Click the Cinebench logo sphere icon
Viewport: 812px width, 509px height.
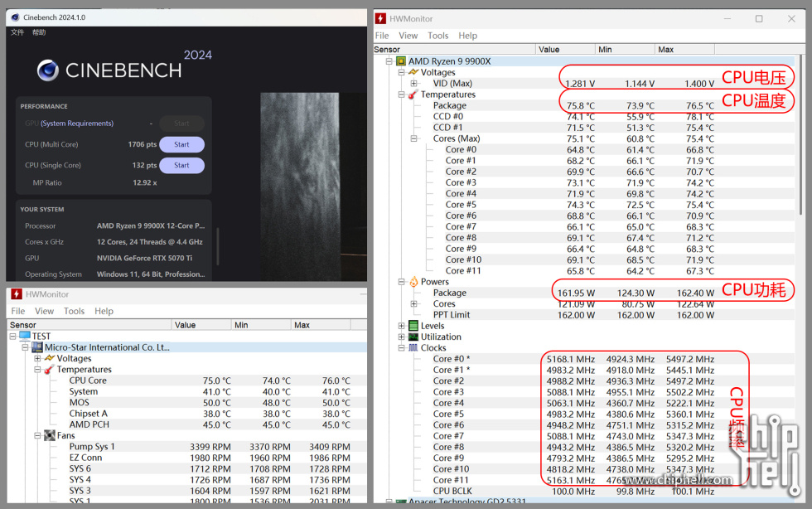(x=48, y=70)
